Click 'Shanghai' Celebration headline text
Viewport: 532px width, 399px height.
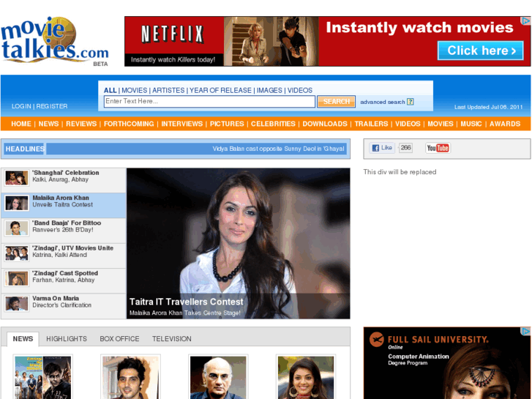tap(66, 173)
